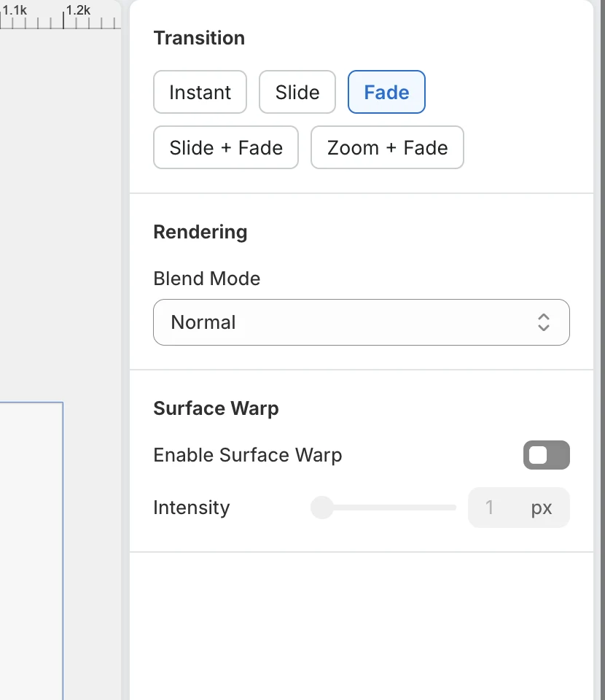Click the 1.2k ruler mark
Image resolution: width=605 pixels, height=700 pixels.
79,10
